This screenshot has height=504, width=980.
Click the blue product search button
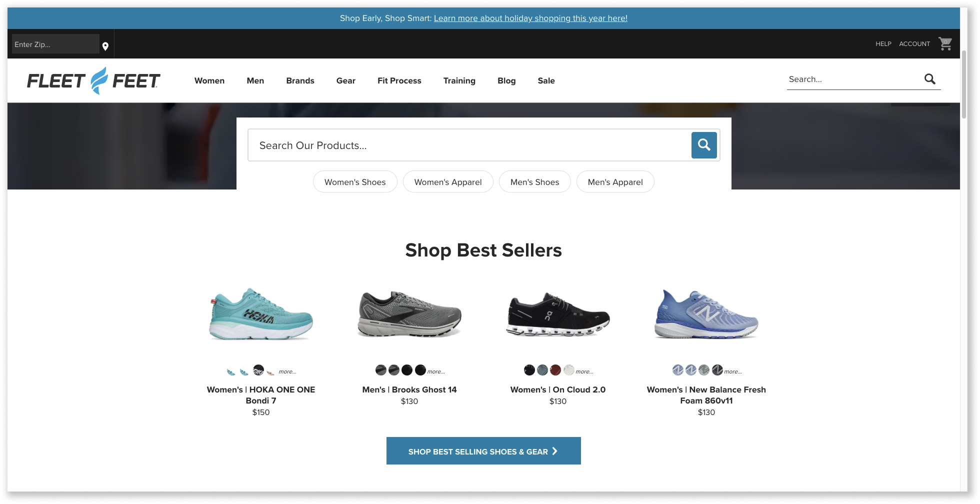tap(704, 145)
